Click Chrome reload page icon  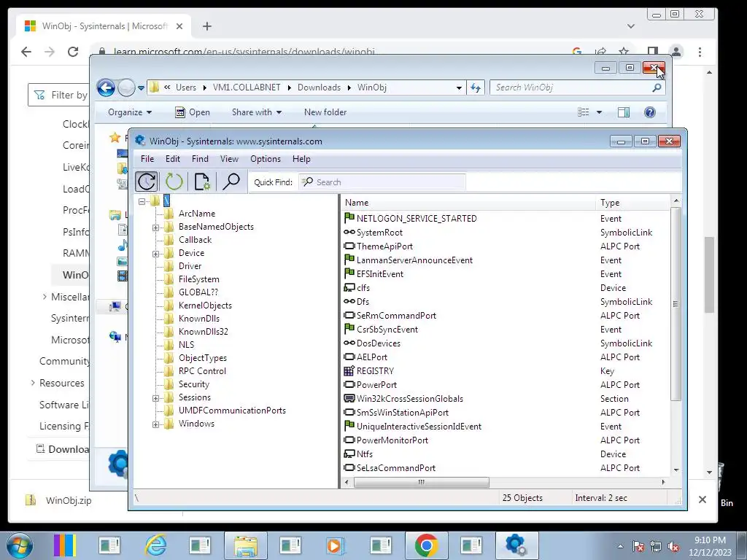click(x=73, y=52)
